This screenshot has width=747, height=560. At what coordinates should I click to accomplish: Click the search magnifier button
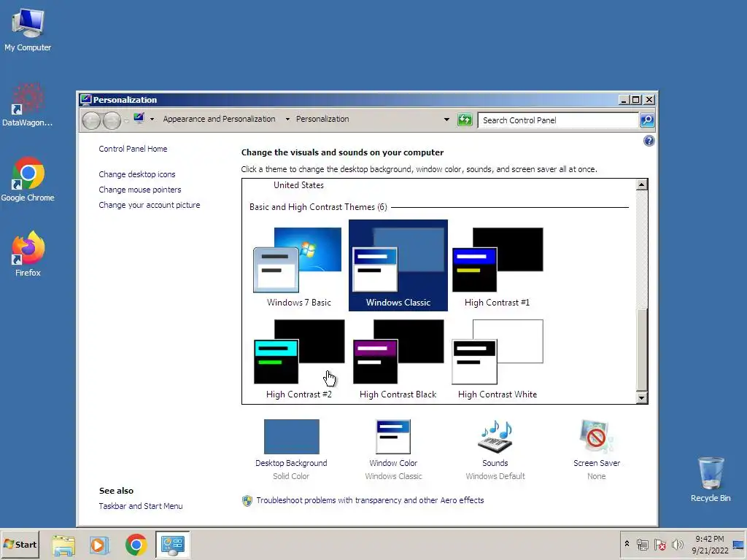point(646,120)
